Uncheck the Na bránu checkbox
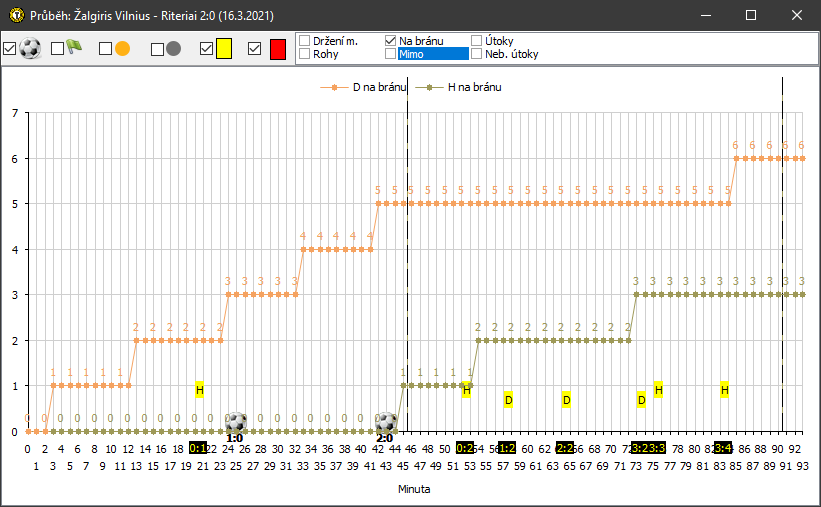 pyautogui.click(x=391, y=41)
